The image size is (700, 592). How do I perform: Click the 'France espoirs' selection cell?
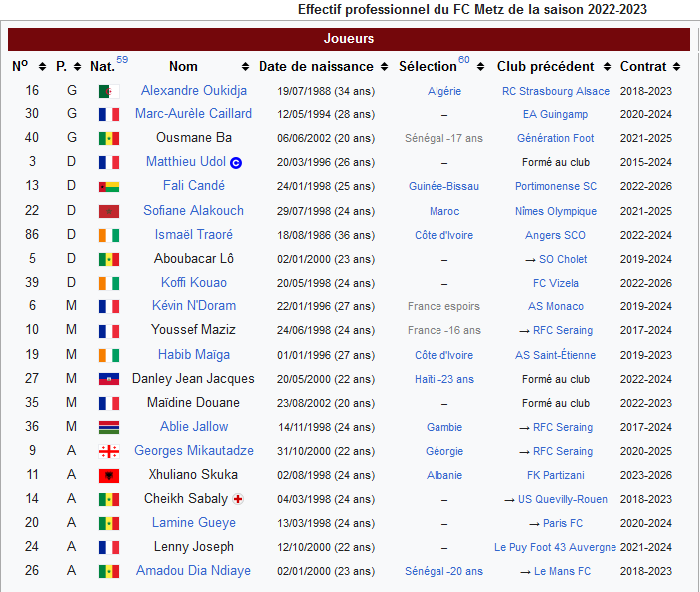(443, 307)
